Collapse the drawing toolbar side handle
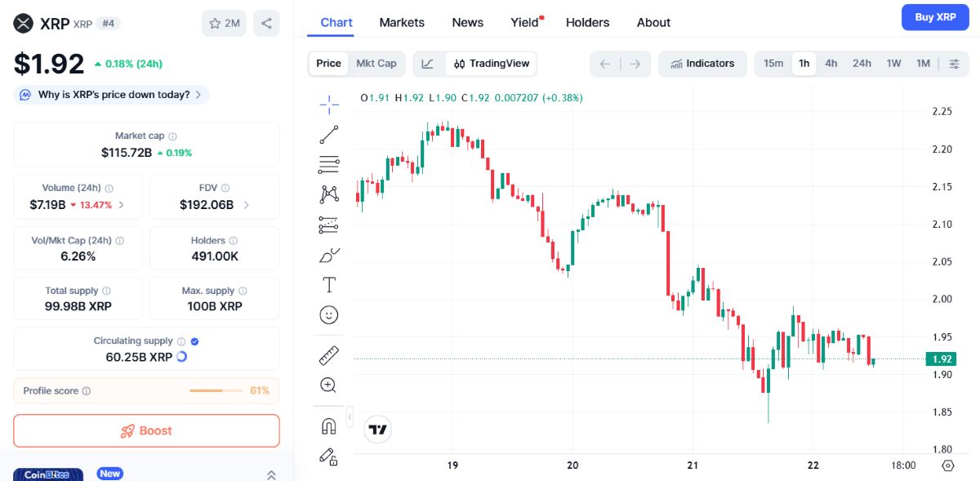This screenshot has width=980, height=481. click(x=350, y=416)
